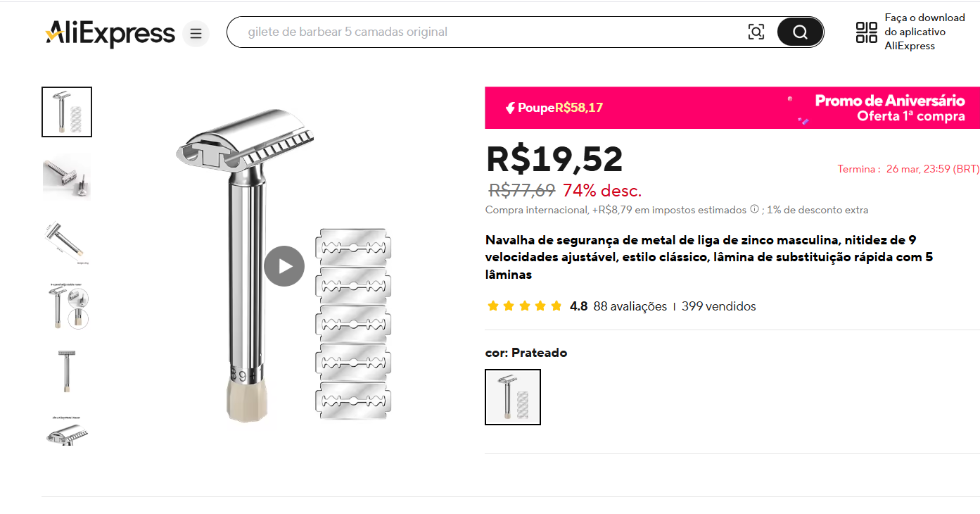Click the info icon beside impostos estimados

(x=754, y=209)
